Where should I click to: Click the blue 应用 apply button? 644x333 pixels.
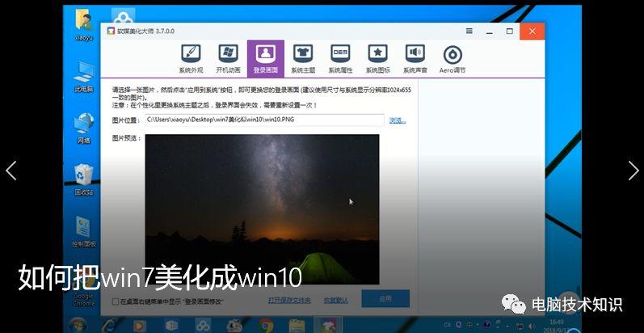tap(385, 298)
